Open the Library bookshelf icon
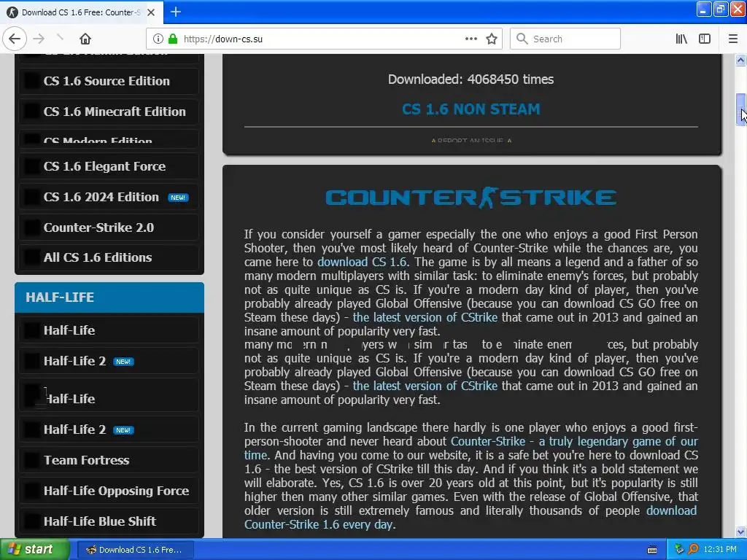The height and width of the screenshot is (560, 747). (x=681, y=39)
